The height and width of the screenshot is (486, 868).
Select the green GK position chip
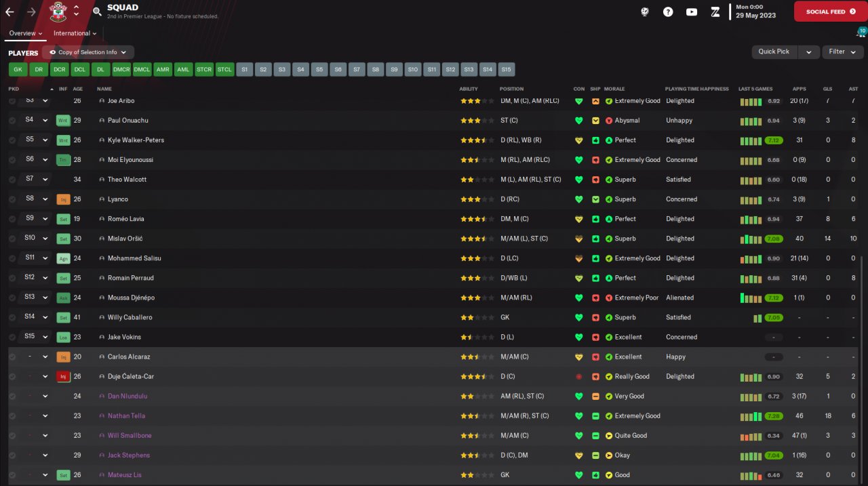pyautogui.click(x=18, y=69)
